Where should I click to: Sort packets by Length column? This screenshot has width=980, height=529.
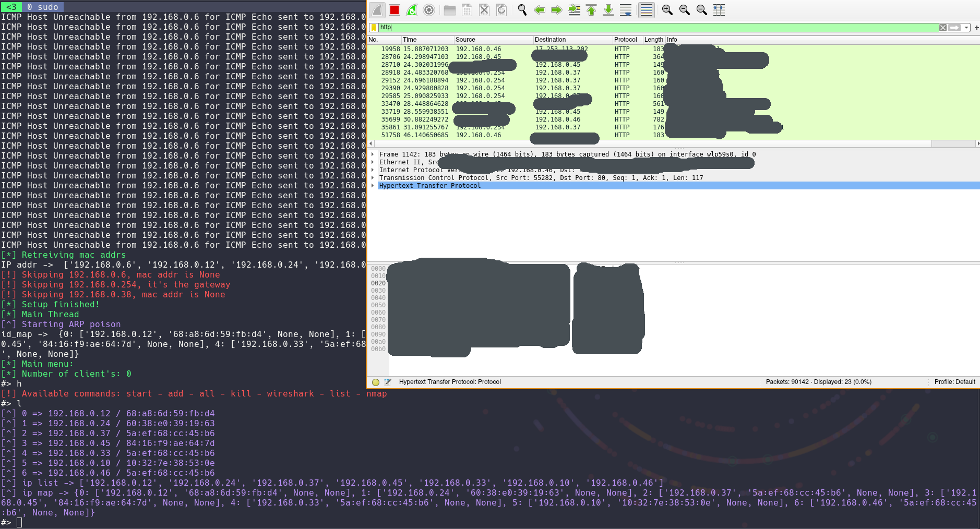(x=654, y=40)
